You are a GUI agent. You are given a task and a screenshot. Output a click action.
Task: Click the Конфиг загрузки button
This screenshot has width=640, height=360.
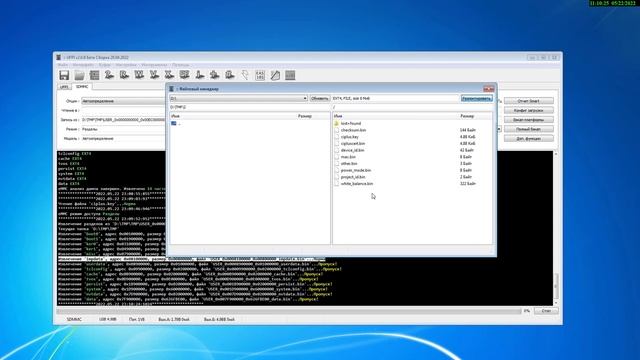coord(529,110)
